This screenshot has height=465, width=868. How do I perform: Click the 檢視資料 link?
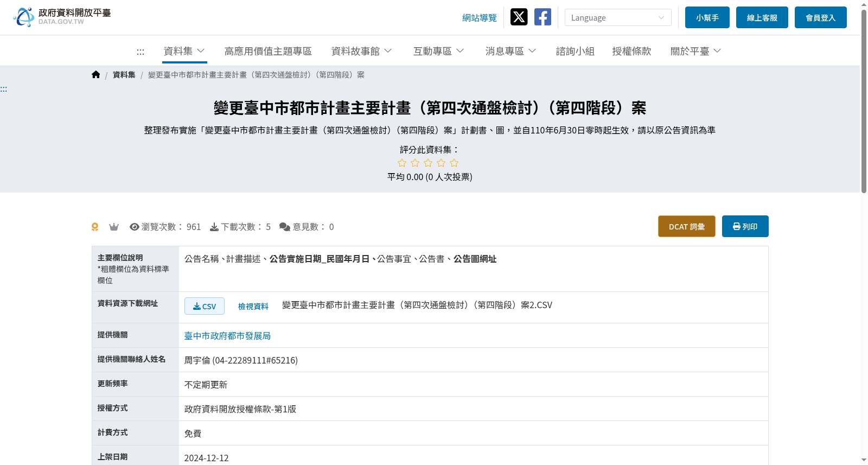click(x=253, y=307)
